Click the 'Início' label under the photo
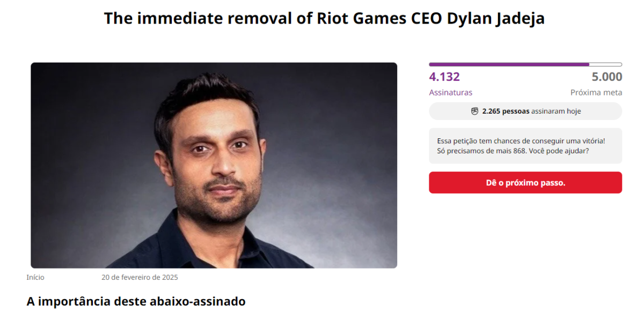This screenshot has width=644, height=312. [x=36, y=277]
